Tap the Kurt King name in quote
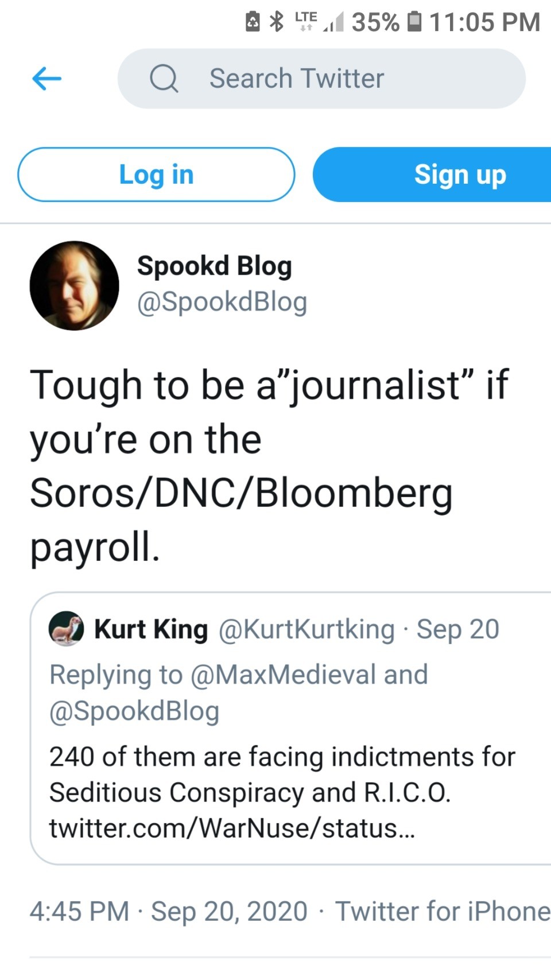 point(151,629)
